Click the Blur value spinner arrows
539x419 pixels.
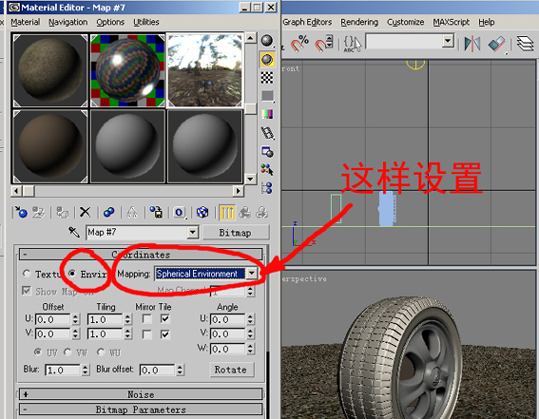click(x=85, y=370)
